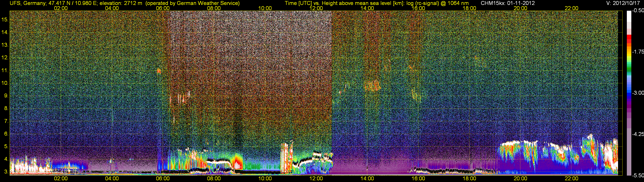Viewport: 644px width, 182px height.
Task: Click the 5 km height axis label
Action: (x=6, y=146)
